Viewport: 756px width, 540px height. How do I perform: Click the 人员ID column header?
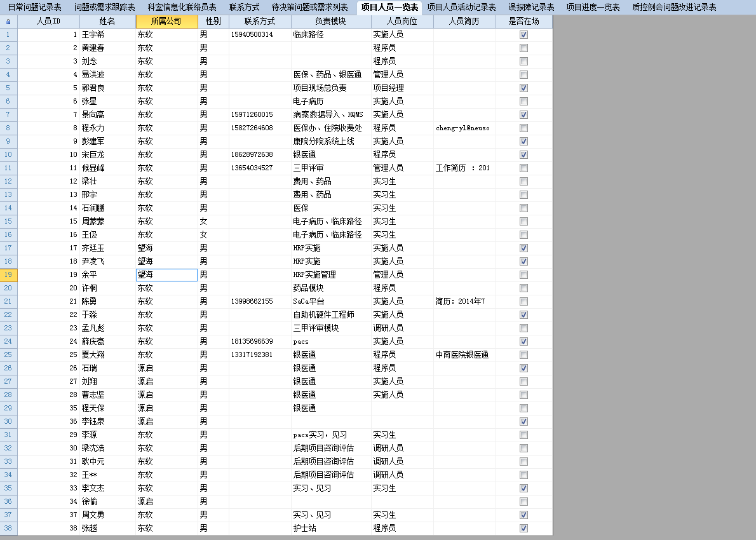[x=48, y=21]
